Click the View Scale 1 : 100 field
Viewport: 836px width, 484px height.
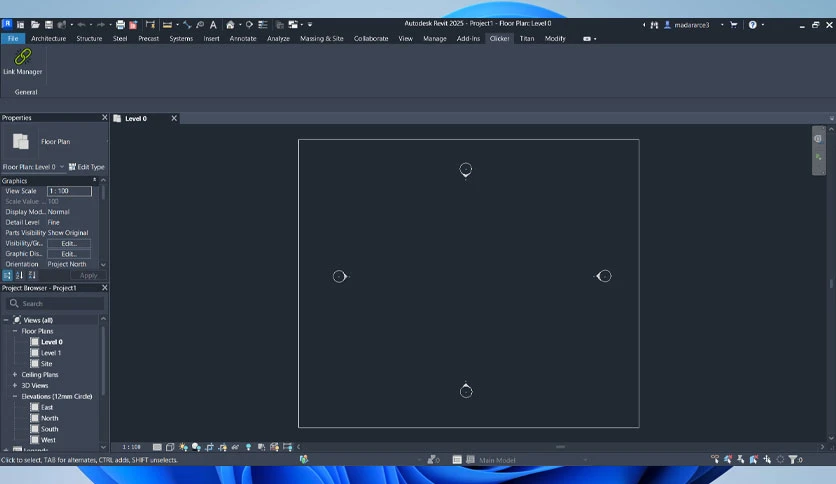click(x=69, y=191)
